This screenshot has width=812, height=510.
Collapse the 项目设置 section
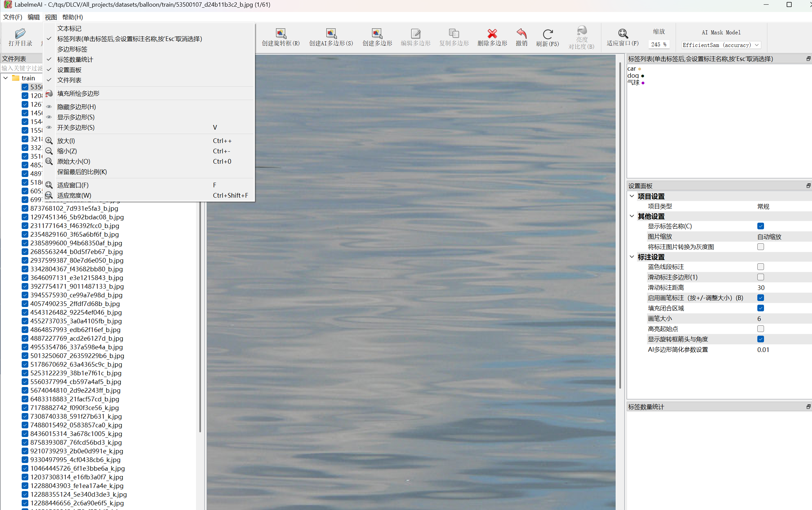(x=632, y=196)
